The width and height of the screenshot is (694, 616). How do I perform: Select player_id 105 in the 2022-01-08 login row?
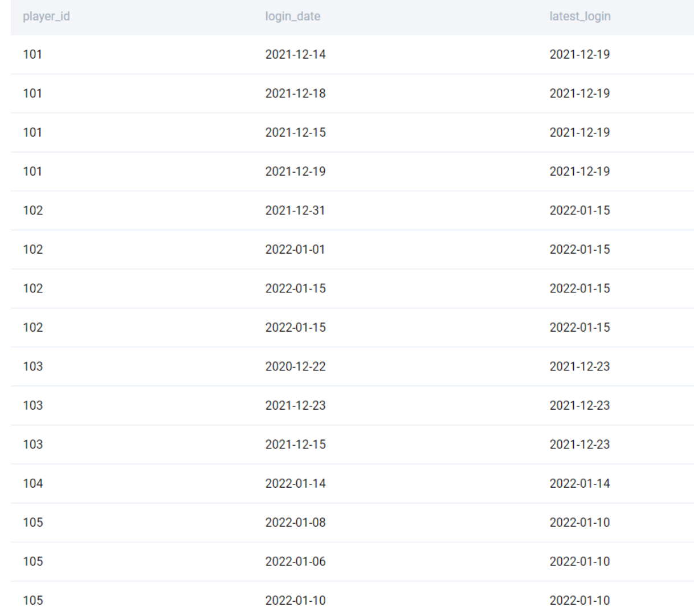[x=32, y=523]
